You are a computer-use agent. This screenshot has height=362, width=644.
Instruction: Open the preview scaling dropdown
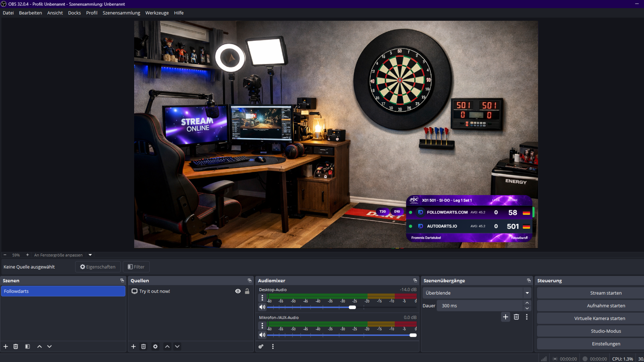[x=90, y=255]
